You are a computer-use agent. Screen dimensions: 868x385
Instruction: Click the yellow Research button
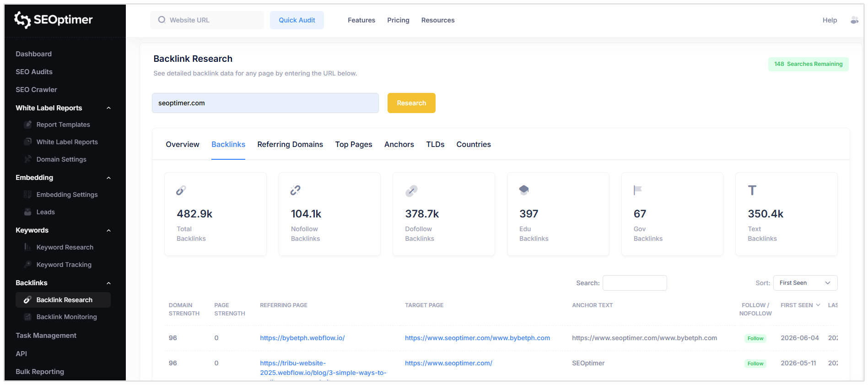[x=411, y=103]
